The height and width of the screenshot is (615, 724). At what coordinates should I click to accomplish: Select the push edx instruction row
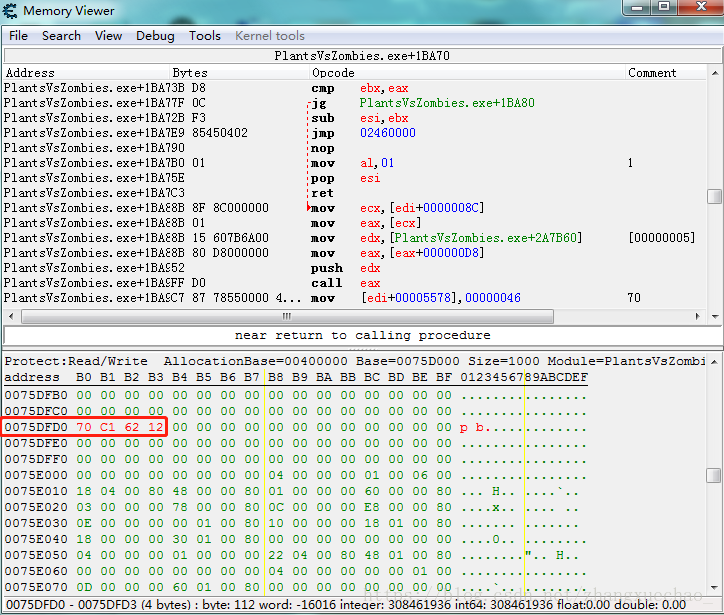click(x=355, y=268)
